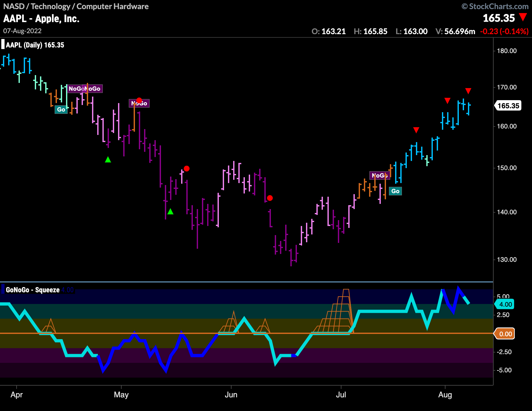Click the red down arrow beside price 165.35
Screen dimensions: 532x411
coord(523,17)
